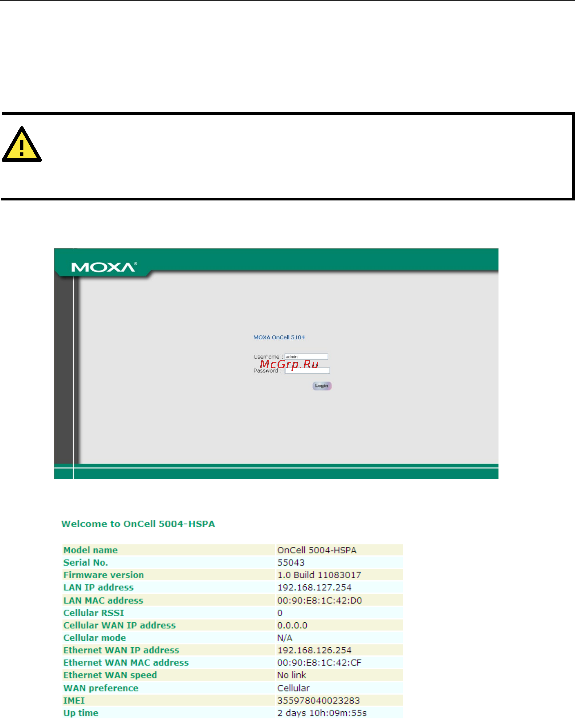Click the 'Cellular' WAN preference value
The width and height of the screenshot is (575, 728).
(x=293, y=688)
